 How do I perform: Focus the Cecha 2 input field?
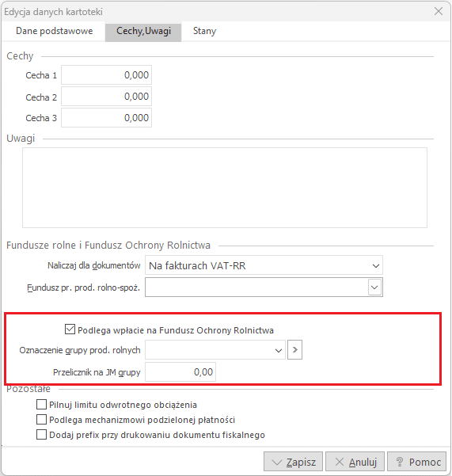107,97
